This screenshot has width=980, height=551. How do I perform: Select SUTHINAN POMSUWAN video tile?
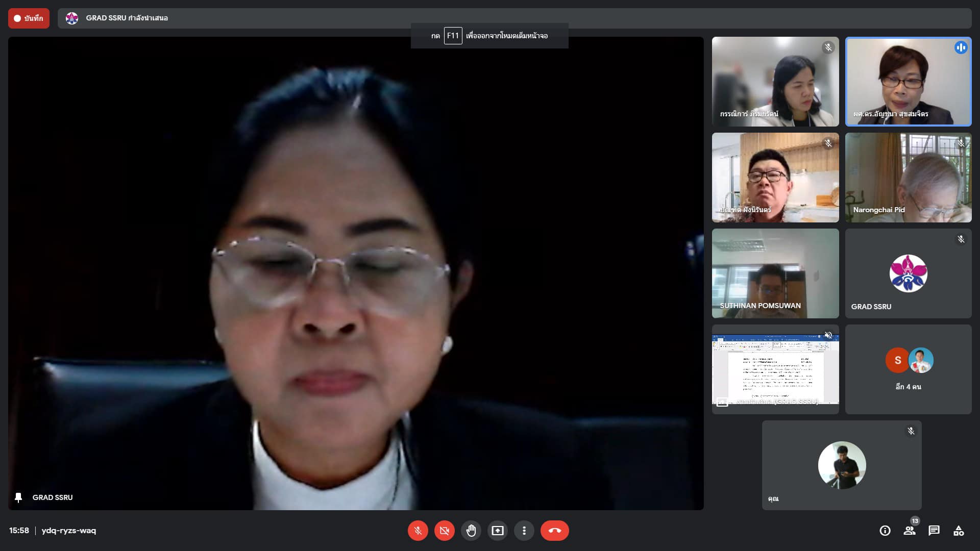[775, 273]
